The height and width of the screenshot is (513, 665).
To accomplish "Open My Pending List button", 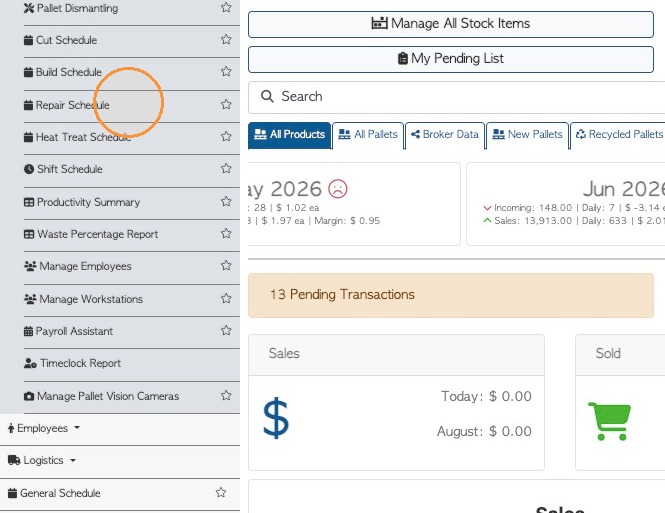I will coord(451,59).
